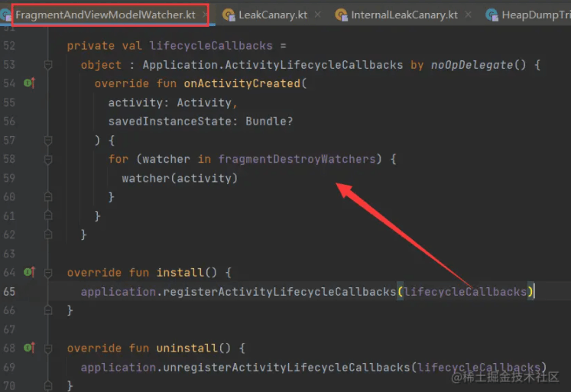Open the InternalLeakCanary.kt tab
The height and width of the screenshot is (392, 571).
click(x=404, y=15)
